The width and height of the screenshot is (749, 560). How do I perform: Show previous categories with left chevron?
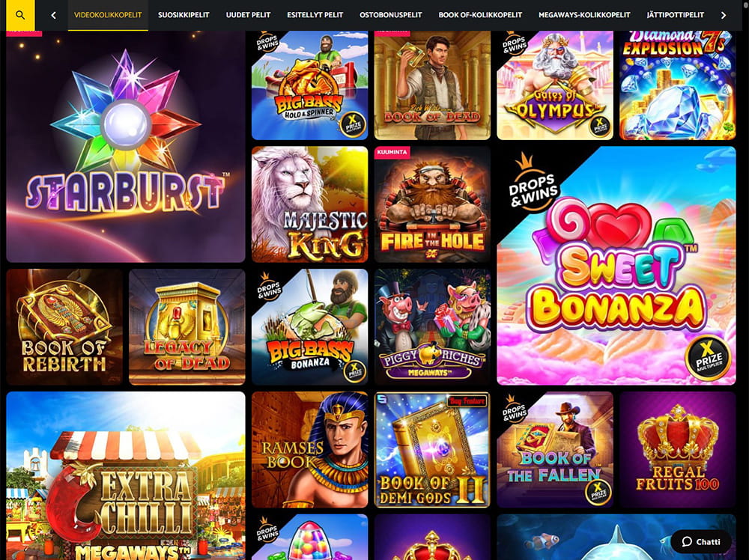(x=53, y=15)
